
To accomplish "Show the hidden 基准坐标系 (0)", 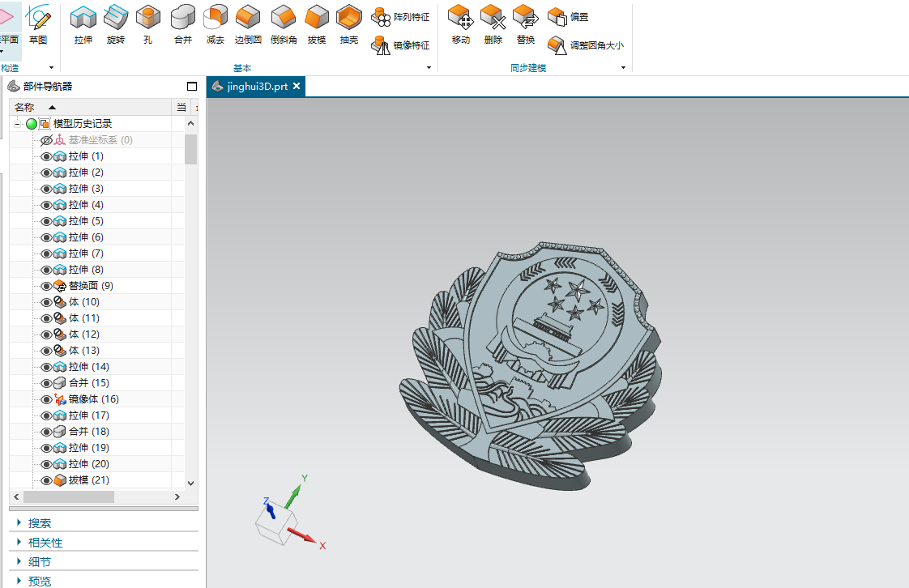I will (x=46, y=140).
